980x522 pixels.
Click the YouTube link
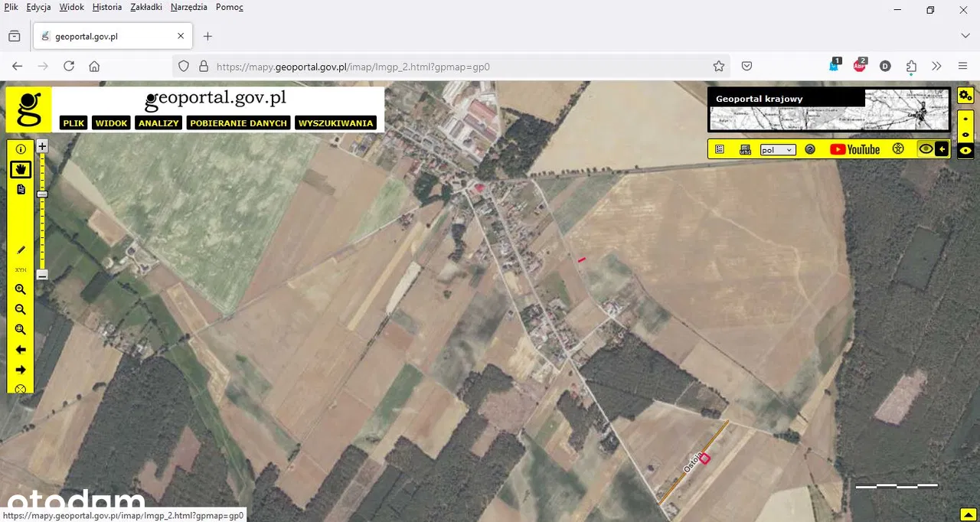coord(855,149)
